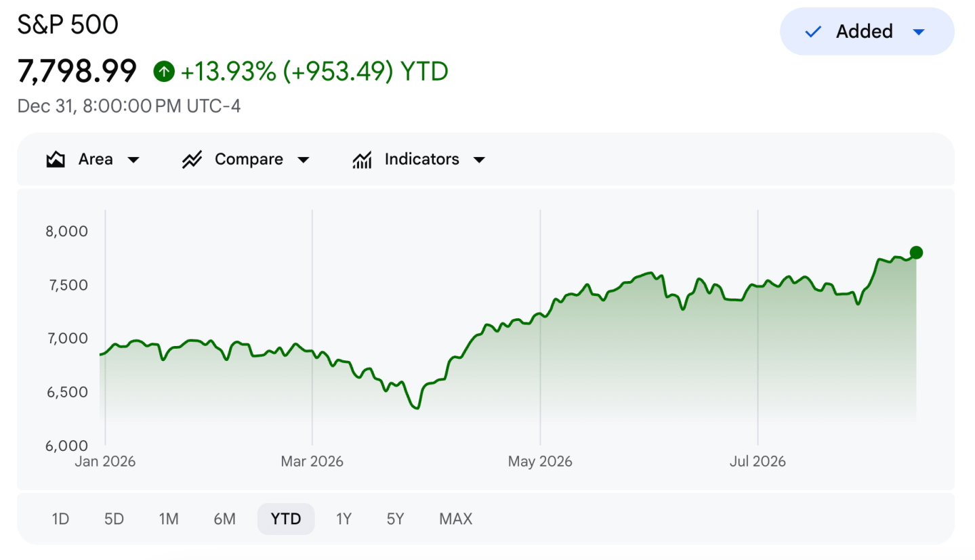This screenshot has width=975, height=560.
Task: Click the chart line near May 2026
Action: pyautogui.click(x=540, y=315)
